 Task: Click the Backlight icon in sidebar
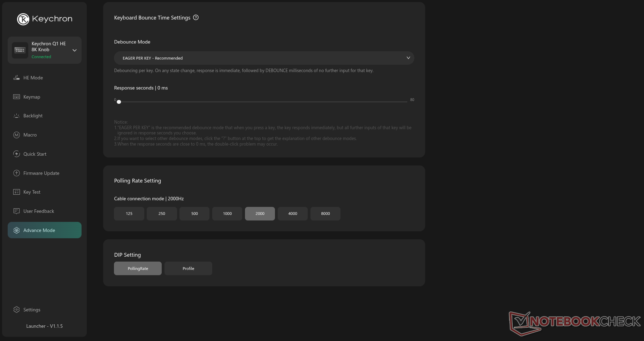(16, 116)
